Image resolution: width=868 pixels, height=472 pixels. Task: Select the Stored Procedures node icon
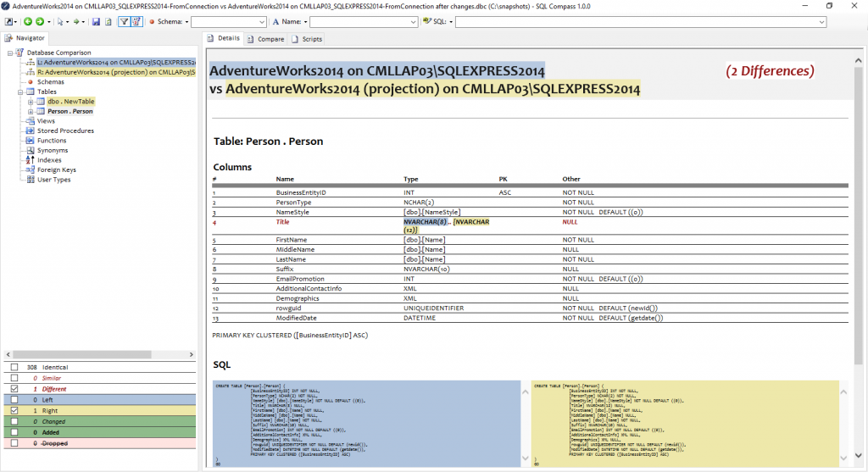31,130
